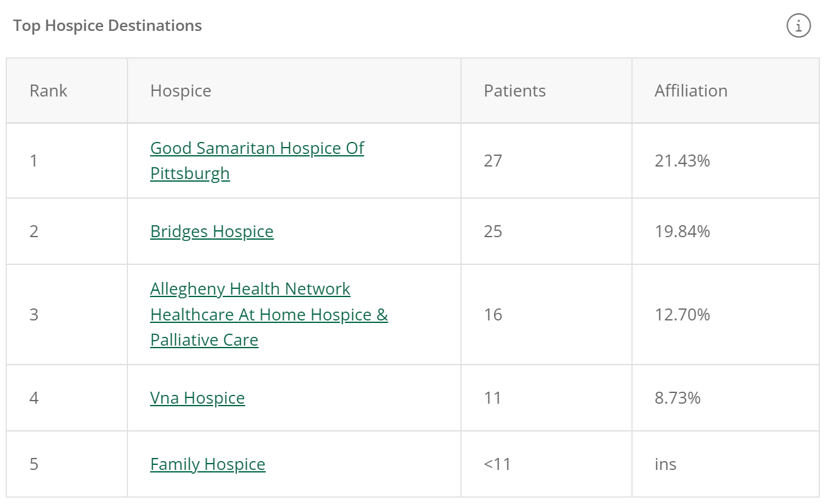The image size is (825, 504).
Task: Open Good Samaritan Hospice Of Pittsburgh link
Action: click(x=257, y=160)
